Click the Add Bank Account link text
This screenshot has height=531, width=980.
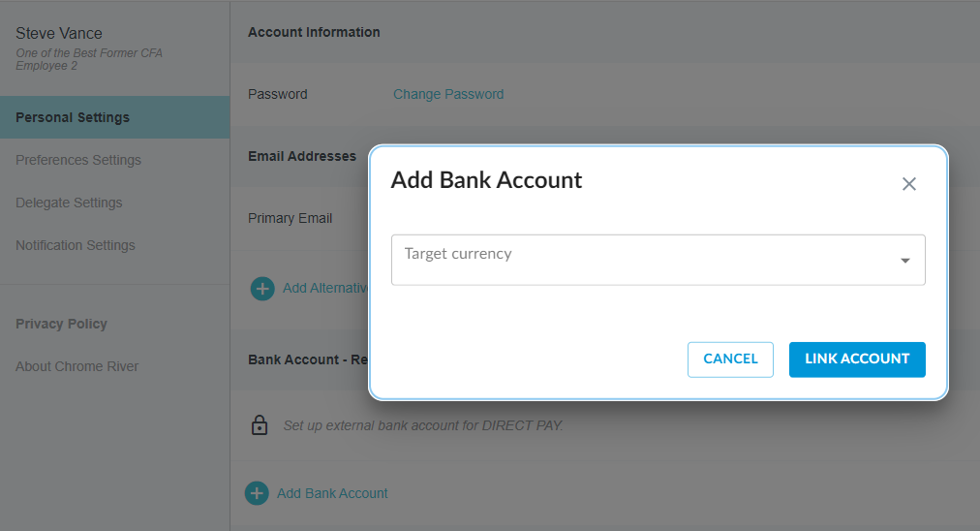pos(332,493)
